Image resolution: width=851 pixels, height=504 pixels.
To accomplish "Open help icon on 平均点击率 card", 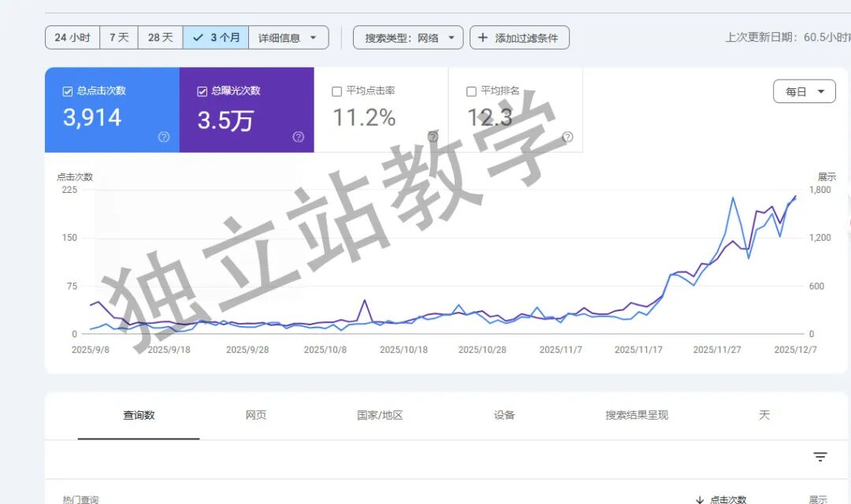I will (x=433, y=137).
